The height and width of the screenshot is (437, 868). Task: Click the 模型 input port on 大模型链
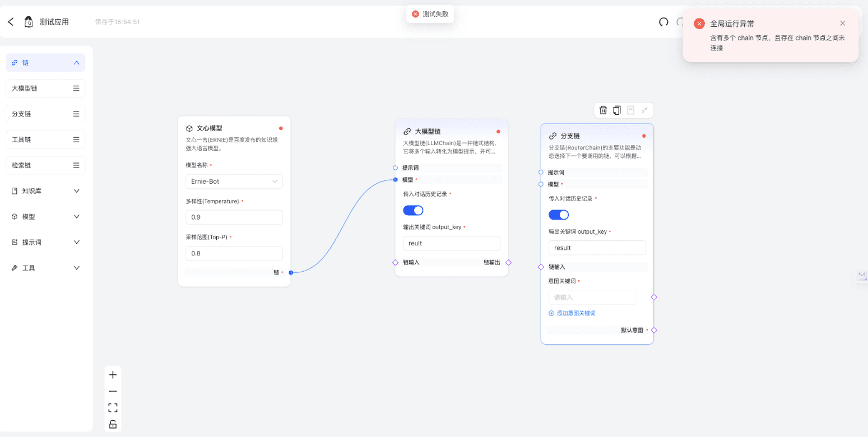[396, 180]
